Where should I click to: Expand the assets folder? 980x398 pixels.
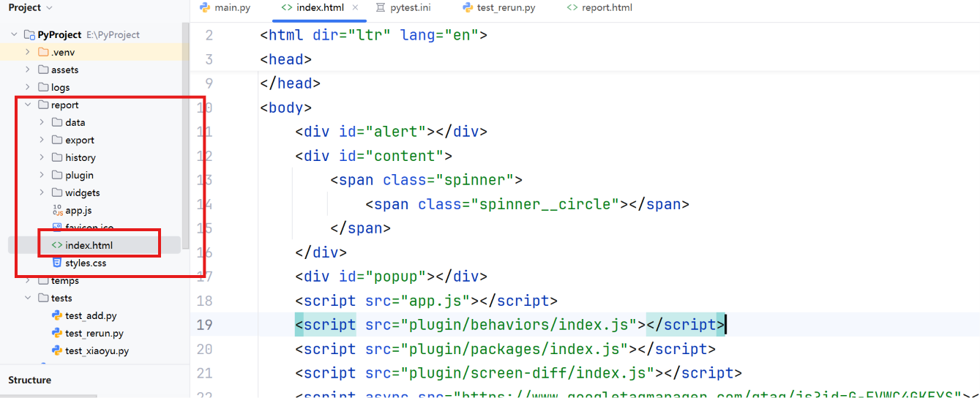27,70
